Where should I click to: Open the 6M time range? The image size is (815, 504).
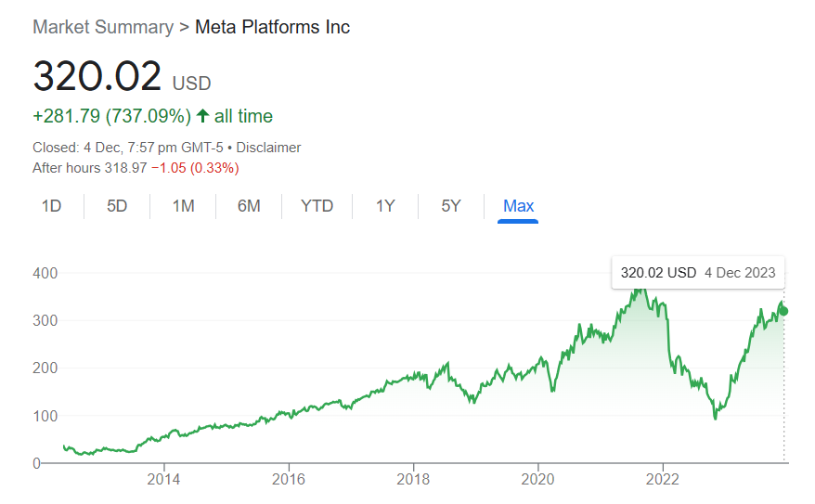click(249, 206)
